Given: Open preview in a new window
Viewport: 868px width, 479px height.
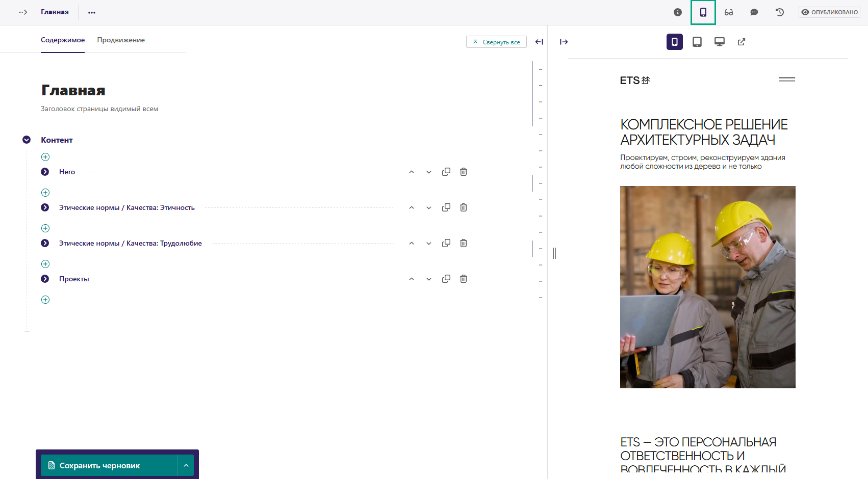Looking at the screenshot, I should pos(742,42).
